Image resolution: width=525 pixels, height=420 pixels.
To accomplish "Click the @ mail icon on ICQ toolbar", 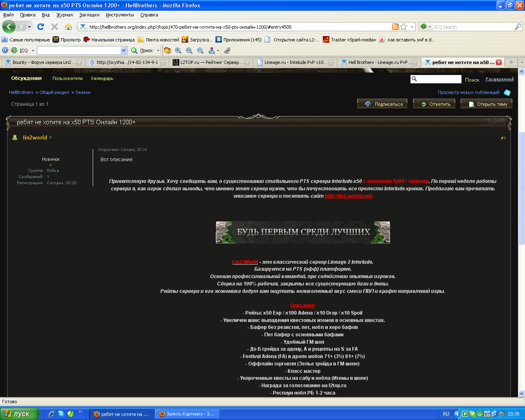I will [5, 50].
